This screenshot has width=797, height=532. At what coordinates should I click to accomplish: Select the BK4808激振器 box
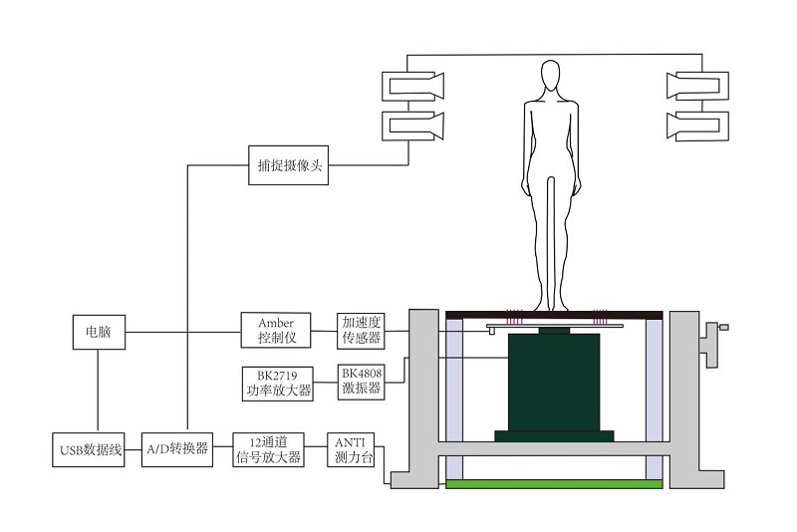(361, 382)
